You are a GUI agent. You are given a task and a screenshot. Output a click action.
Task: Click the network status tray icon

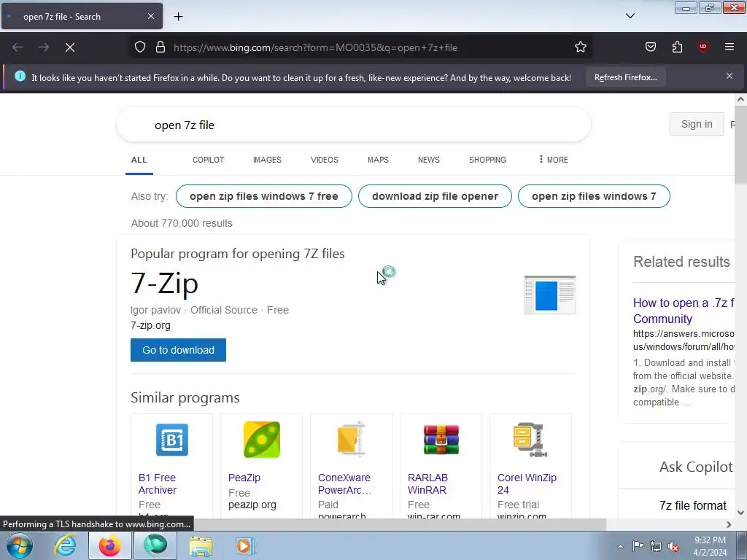(x=656, y=546)
